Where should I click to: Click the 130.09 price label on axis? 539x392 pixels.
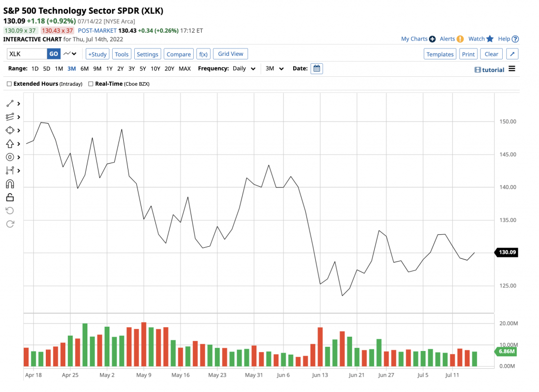(506, 252)
